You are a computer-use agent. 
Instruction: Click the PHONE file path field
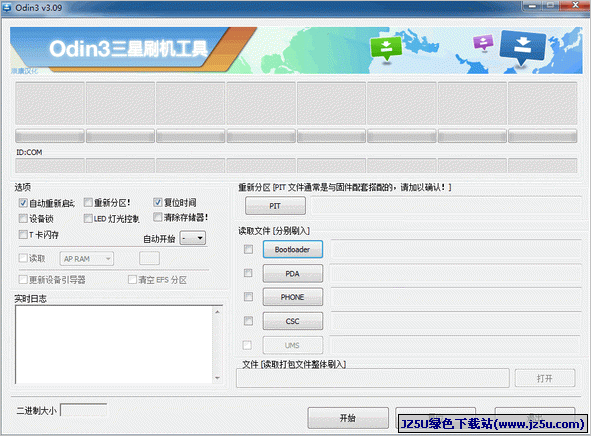(x=456, y=297)
